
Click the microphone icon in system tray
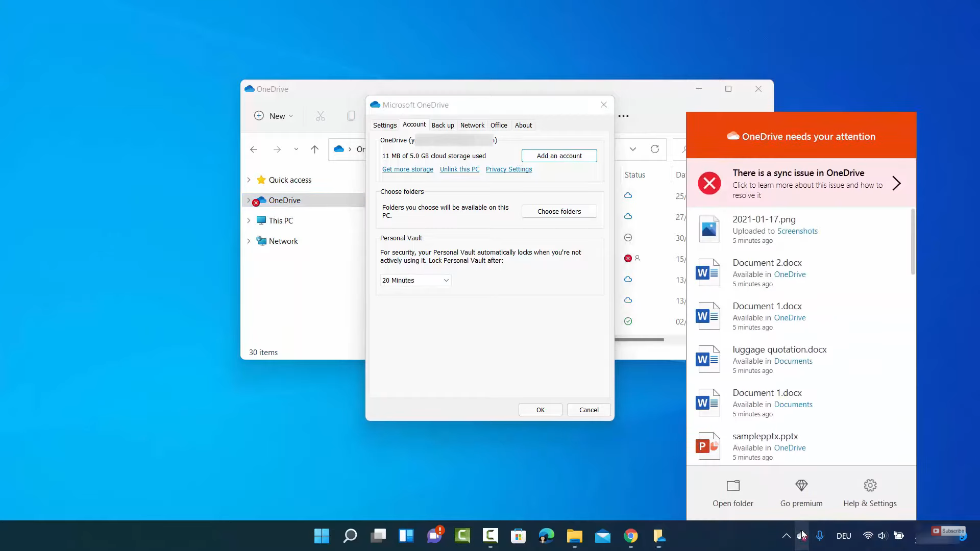(x=819, y=536)
